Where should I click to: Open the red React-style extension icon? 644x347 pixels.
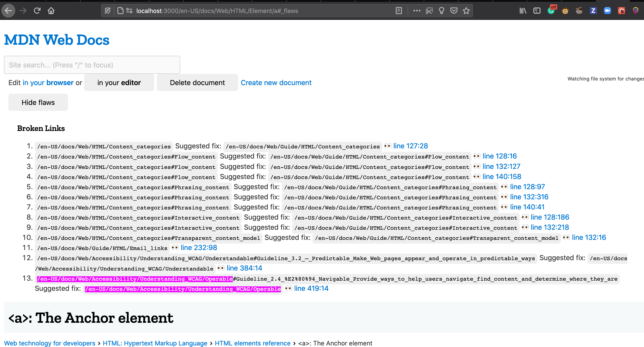coord(622,11)
